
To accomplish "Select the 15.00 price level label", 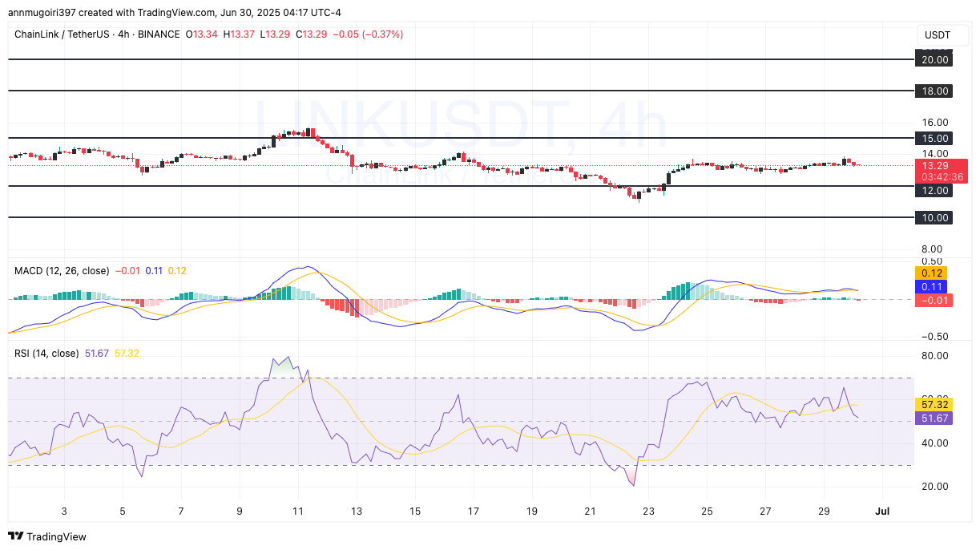I will click(934, 138).
